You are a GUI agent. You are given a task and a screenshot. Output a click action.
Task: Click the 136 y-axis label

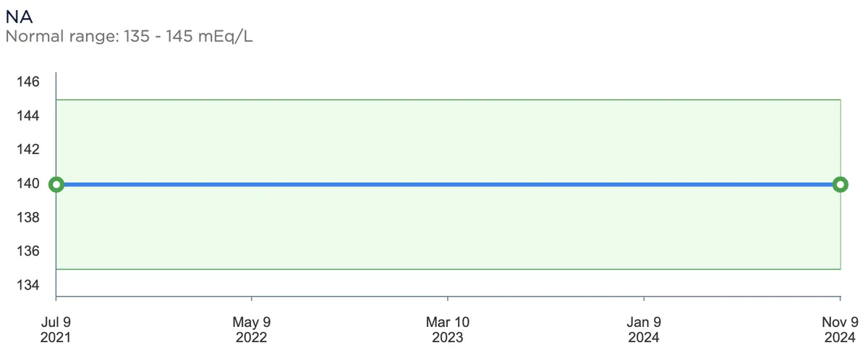click(27, 251)
